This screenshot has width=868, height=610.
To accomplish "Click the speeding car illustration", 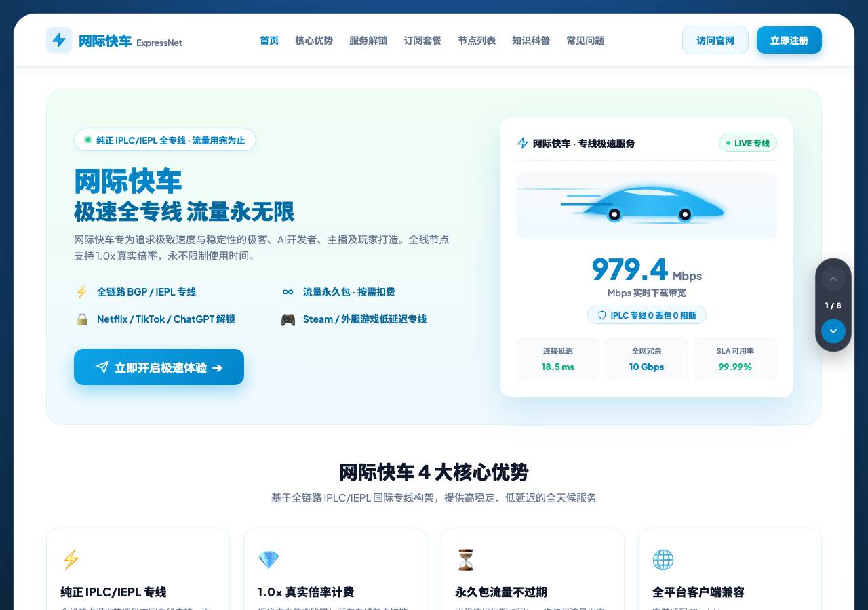I will pyautogui.click(x=647, y=205).
